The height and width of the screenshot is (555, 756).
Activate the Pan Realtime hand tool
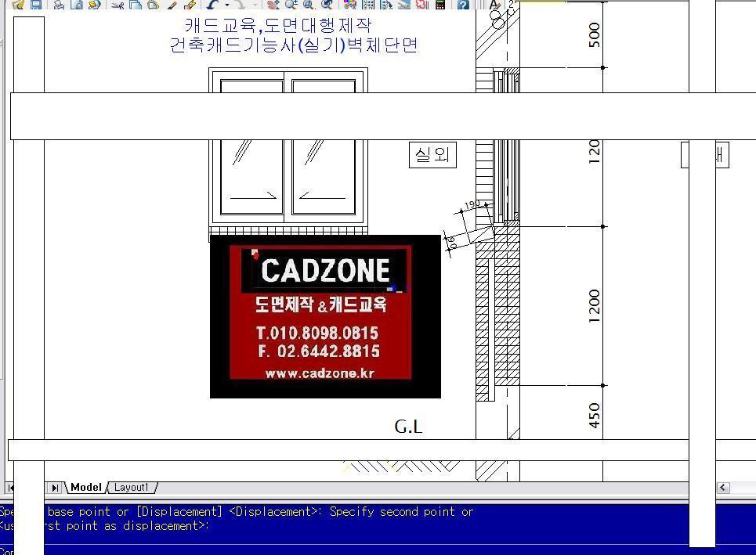tap(273, 5)
